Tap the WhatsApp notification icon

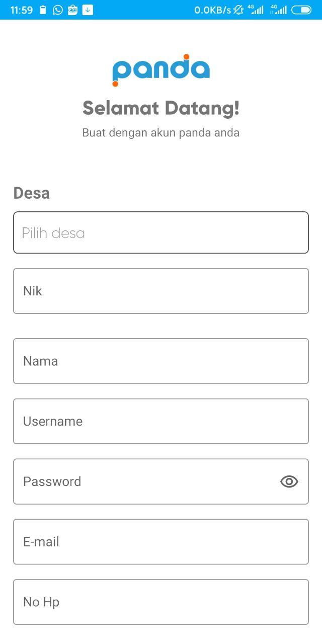click(58, 10)
